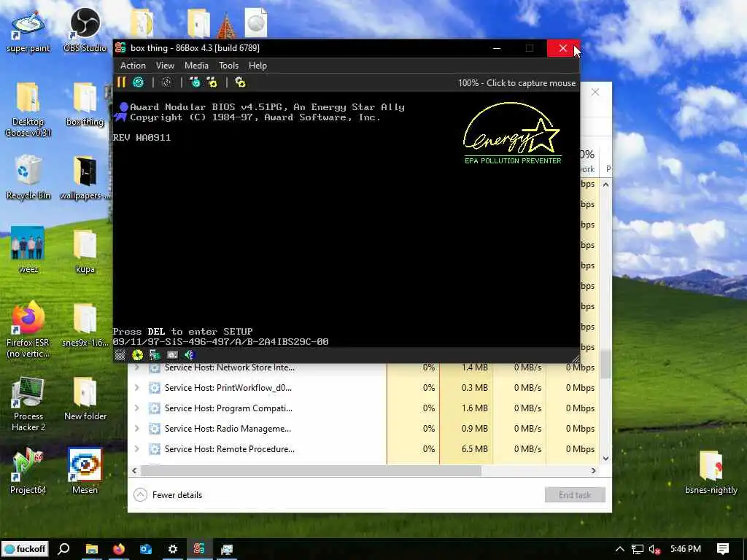Select the bsnes-nightly desktop folder
The width and height of the screenshot is (747, 560).
711,472
